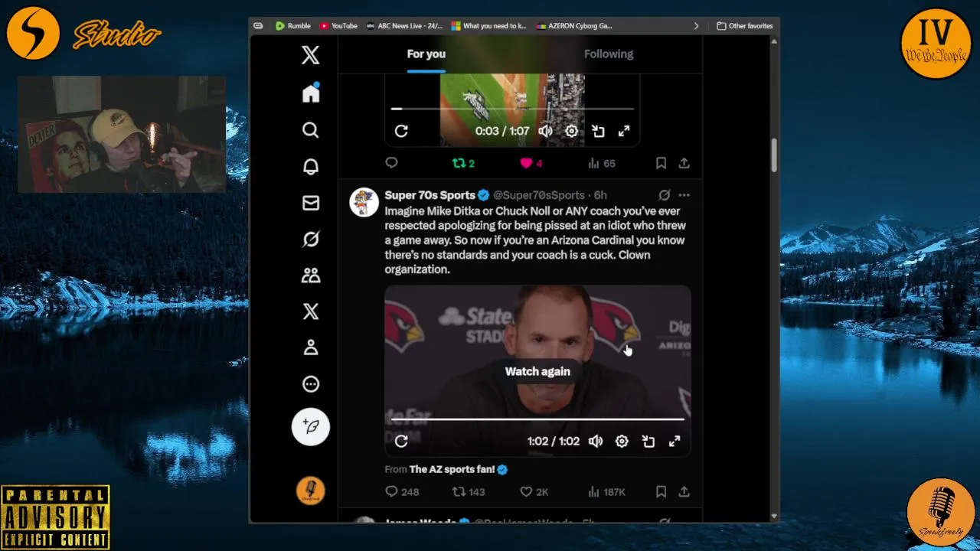Viewport: 980px width, 551px height.
Task: Mute the Cardinals press conference video
Action: (x=596, y=442)
